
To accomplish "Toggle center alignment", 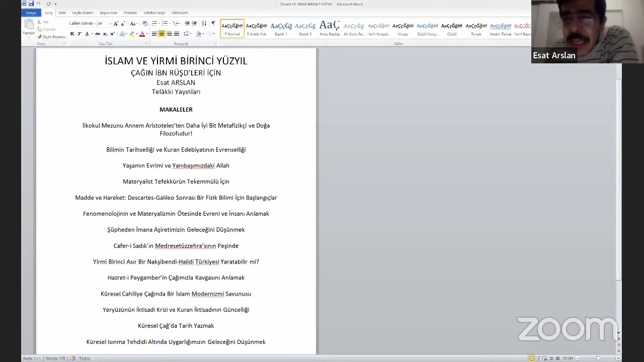I will click(x=162, y=34).
